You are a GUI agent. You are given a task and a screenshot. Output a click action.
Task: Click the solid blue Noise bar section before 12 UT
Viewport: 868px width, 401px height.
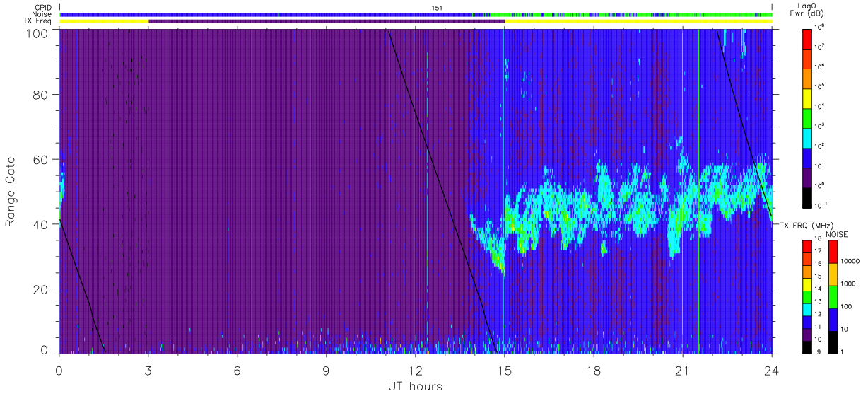[266, 14]
